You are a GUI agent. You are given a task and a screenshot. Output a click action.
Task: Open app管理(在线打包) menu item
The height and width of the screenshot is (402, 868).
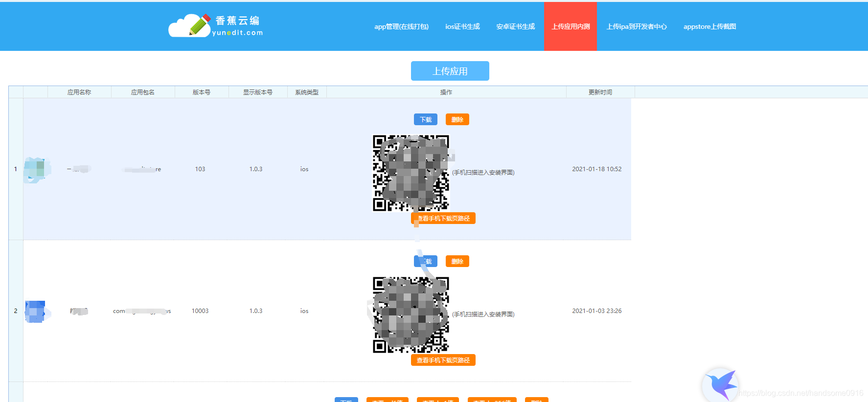pos(401,26)
